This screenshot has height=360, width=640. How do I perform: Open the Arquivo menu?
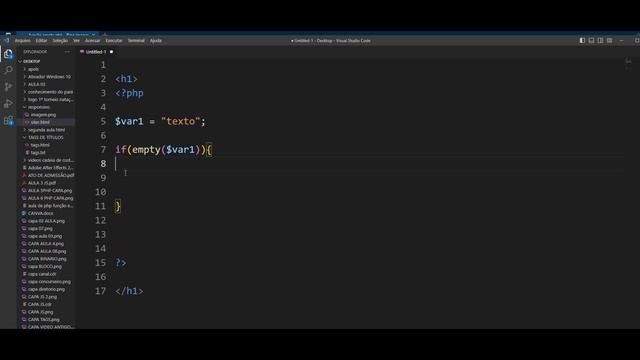(x=22, y=40)
